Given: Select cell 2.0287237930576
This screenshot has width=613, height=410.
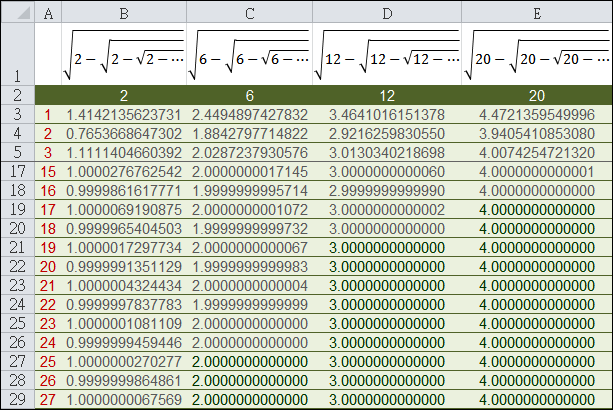Looking at the screenshot, I should [x=249, y=152].
